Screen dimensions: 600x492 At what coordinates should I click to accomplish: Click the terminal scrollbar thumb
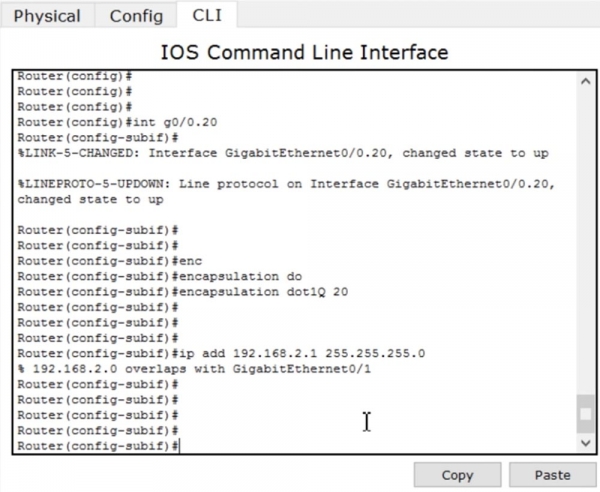pyautogui.click(x=585, y=412)
